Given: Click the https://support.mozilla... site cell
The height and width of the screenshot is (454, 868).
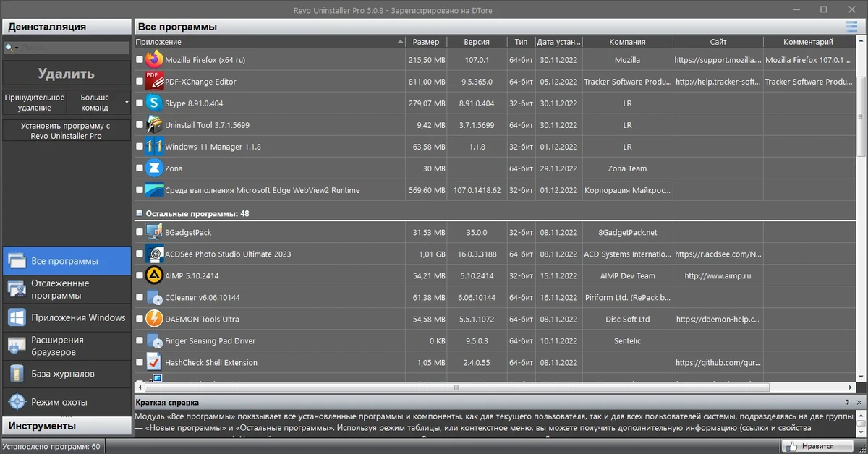Looking at the screenshot, I should tap(718, 60).
